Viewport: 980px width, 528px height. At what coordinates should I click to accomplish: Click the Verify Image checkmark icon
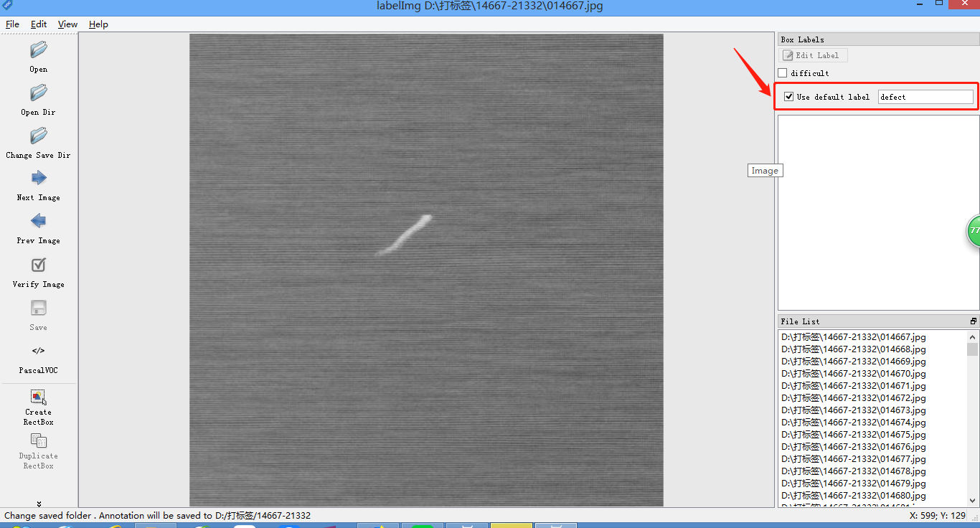pyautogui.click(x=39, y=265)
